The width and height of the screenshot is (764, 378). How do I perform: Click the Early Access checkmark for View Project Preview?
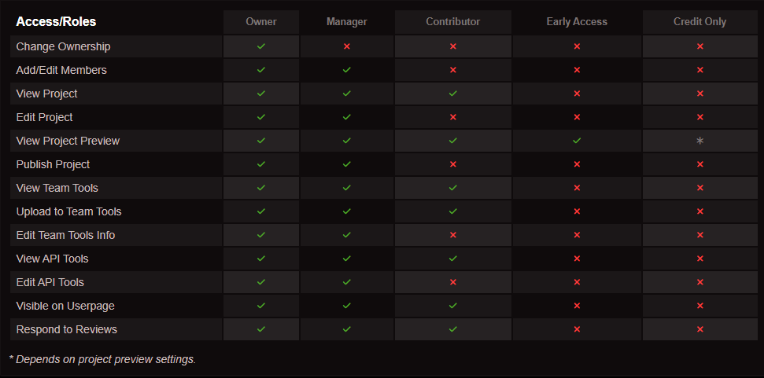(577, 141)
